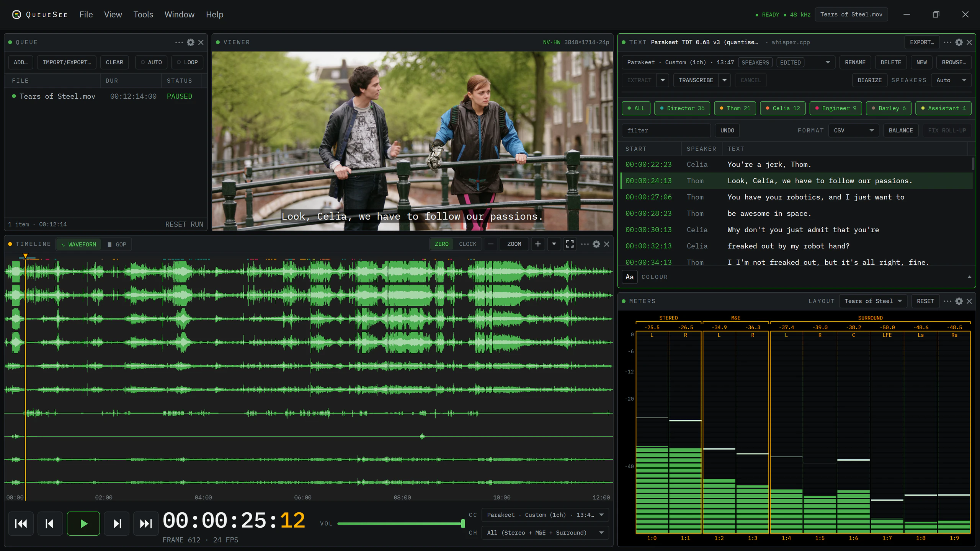Open Queue panel more options ellipsis

coord(179,42)
